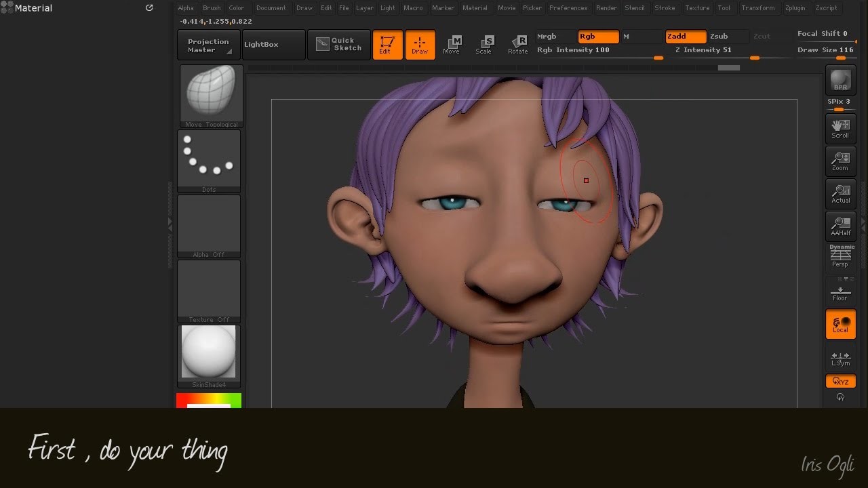Toggle Local transformation pivot
This screenshot has height=488, width=868.
pos(840,324)
